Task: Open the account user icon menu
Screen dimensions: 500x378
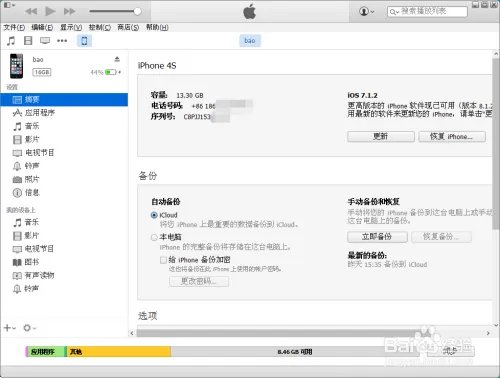Action: 366,12
